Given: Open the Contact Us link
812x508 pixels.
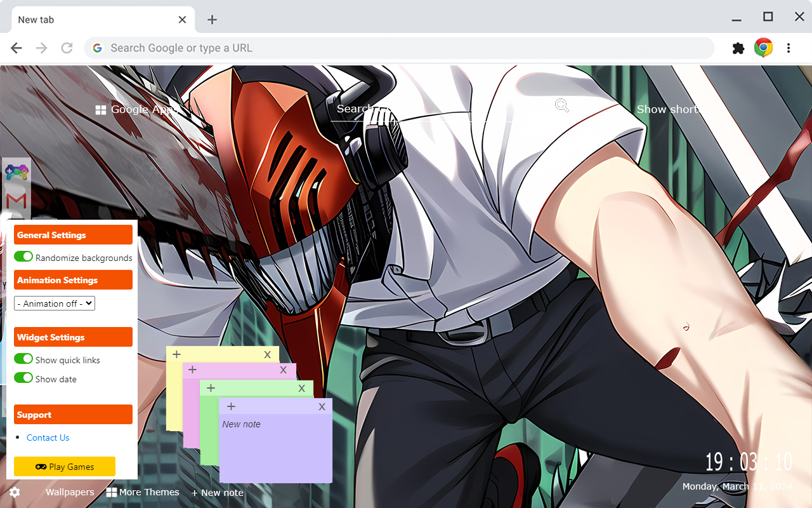Looking at the screenshot, I should point(48,438).
